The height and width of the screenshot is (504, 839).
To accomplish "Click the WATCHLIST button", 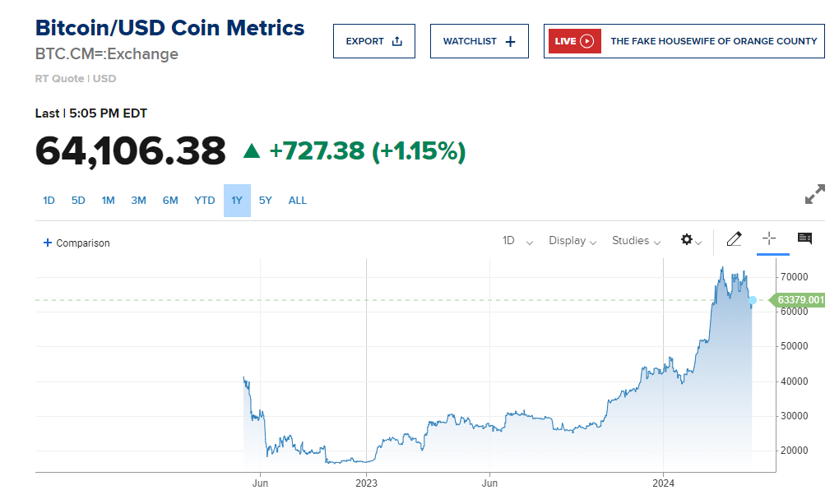I will click(479, 41).
